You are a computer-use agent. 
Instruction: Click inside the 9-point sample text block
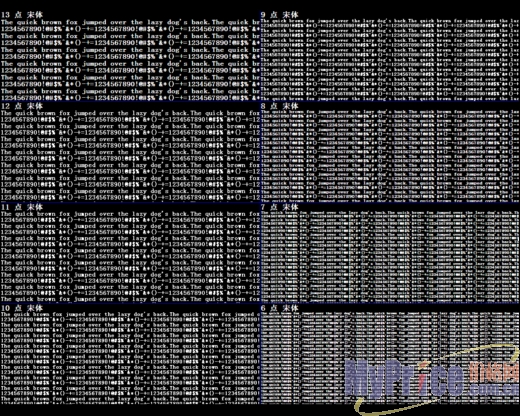pos(390,60)
